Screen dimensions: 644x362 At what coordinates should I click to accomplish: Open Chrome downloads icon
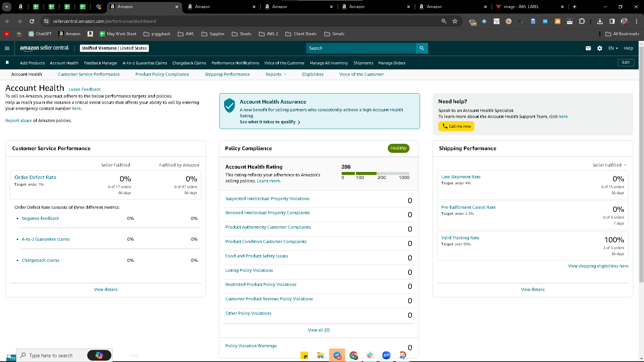600,21
